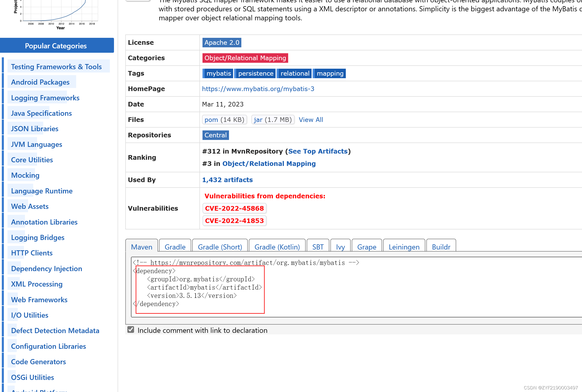Open the Leiningen tab

(404, 247)
